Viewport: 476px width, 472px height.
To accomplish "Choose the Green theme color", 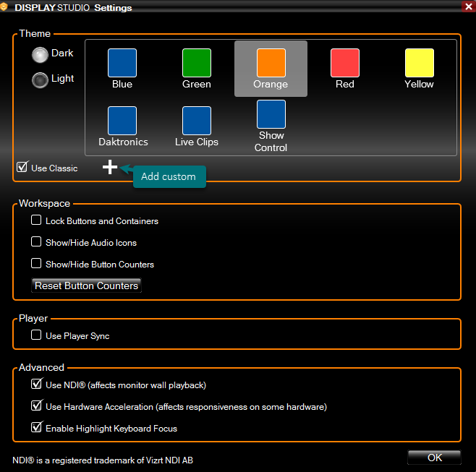I will click(197, 64).
